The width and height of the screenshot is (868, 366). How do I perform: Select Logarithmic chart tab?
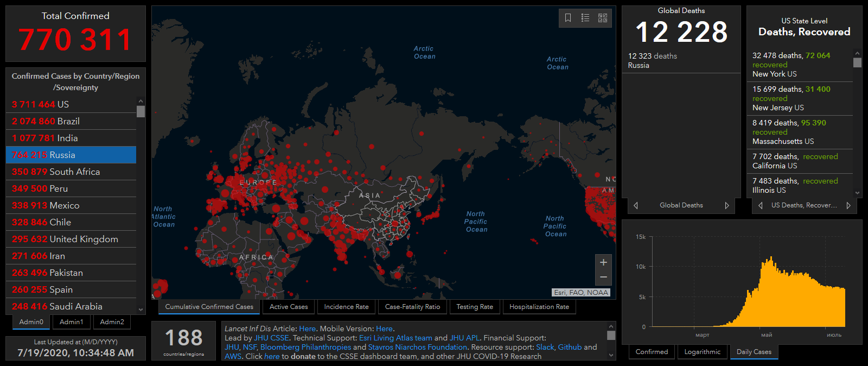tap(703, 352)
